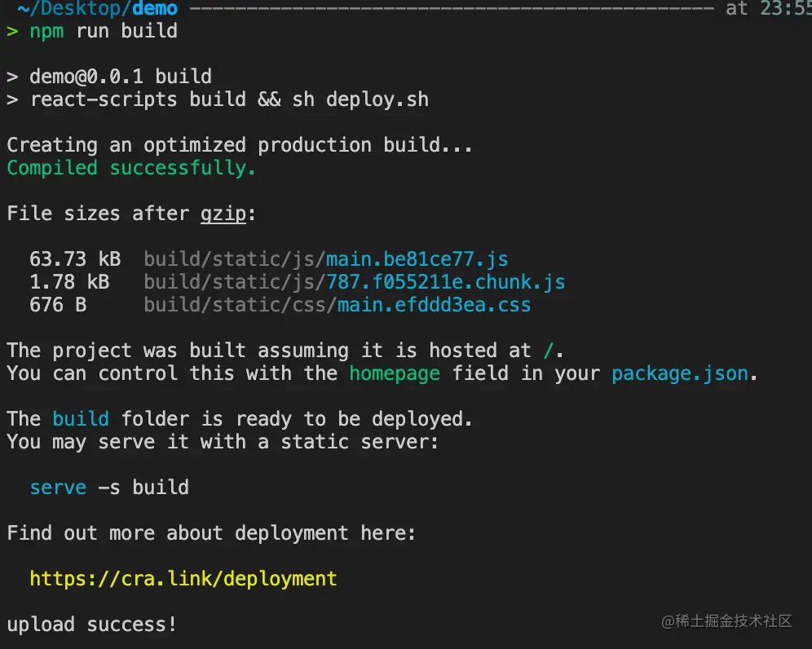This screenshot has height=649, width=812.
Task: Click the 63.73 kB file size
Action: (75, 259)
